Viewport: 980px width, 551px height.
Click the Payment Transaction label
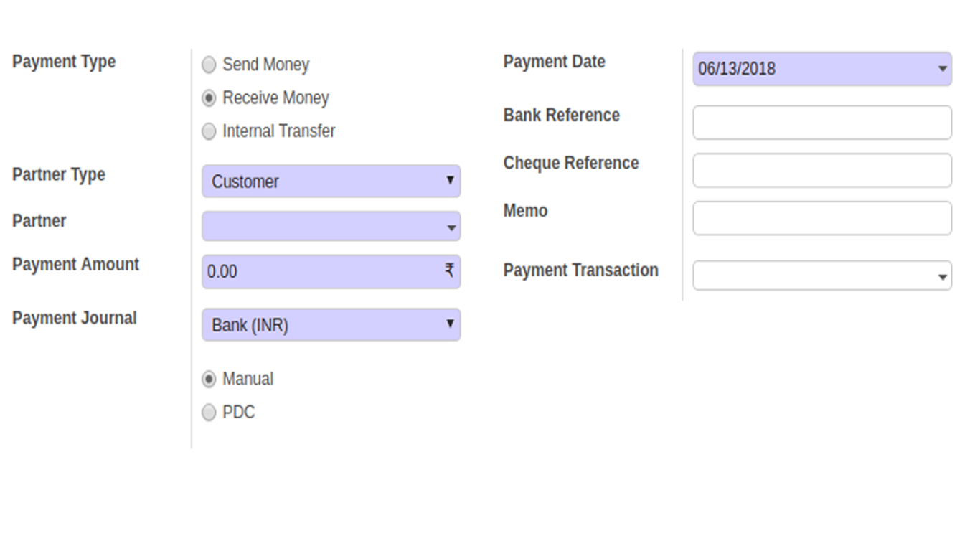point(581,270)
